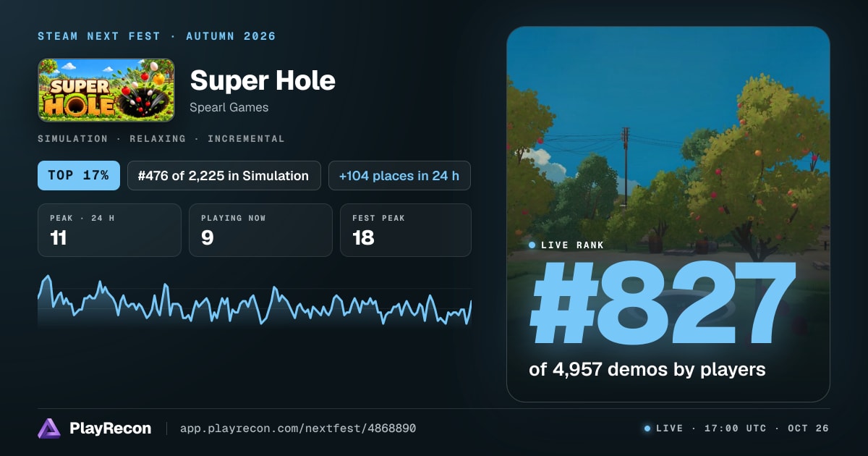This screenshot has height=456, width=868.
Task: Click the orchard game screenshot image
Action: (x=668, y=214)
